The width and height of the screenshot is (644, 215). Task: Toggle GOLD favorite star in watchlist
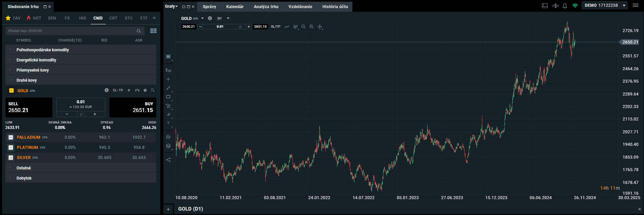coord(145,90)
